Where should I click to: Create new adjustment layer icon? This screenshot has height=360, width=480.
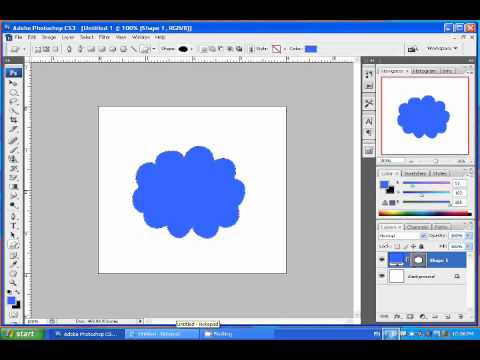[x=422, y=316]
